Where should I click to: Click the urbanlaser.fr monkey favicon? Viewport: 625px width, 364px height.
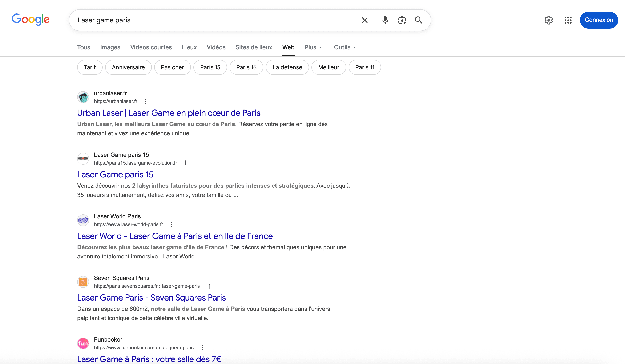(x=83, y=97)
